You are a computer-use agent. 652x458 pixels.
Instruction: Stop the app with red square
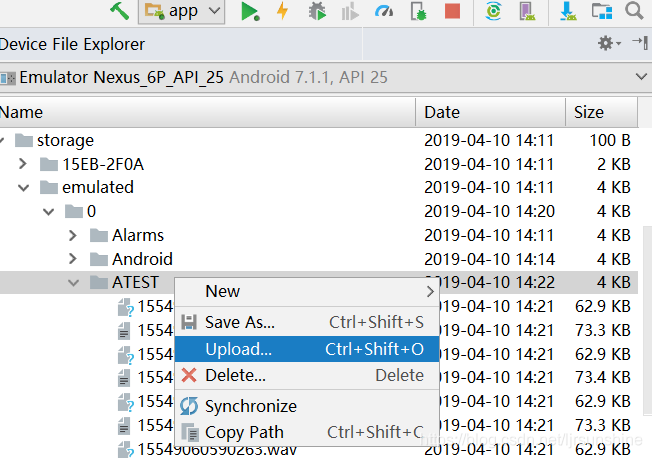(x=452, y=11)
